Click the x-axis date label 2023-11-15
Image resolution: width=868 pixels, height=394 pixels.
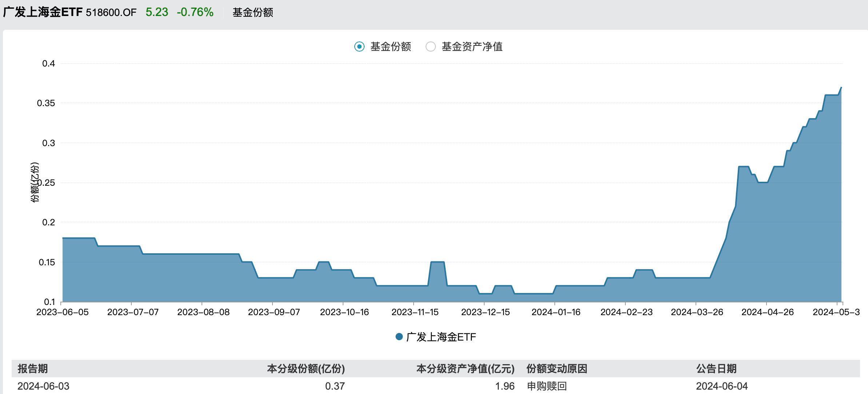pos(415,312)
